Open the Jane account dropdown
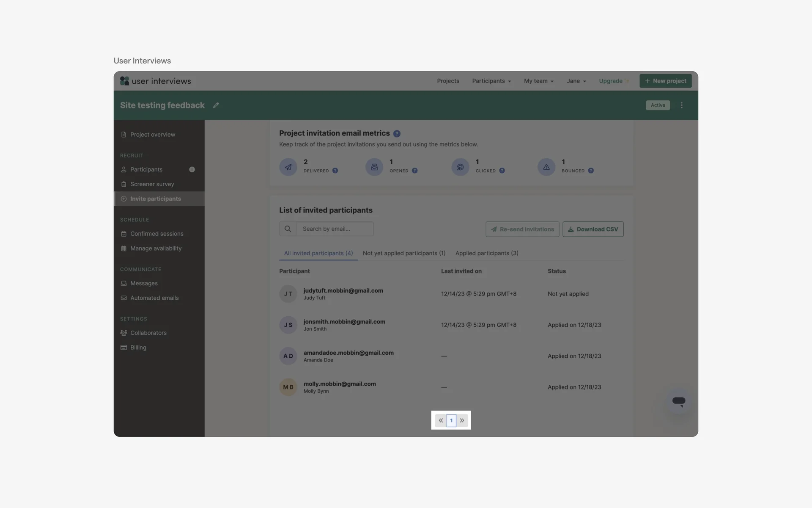The height and width of the screenshot is (508, 812). pyautogui.click(x=576, y=81)
